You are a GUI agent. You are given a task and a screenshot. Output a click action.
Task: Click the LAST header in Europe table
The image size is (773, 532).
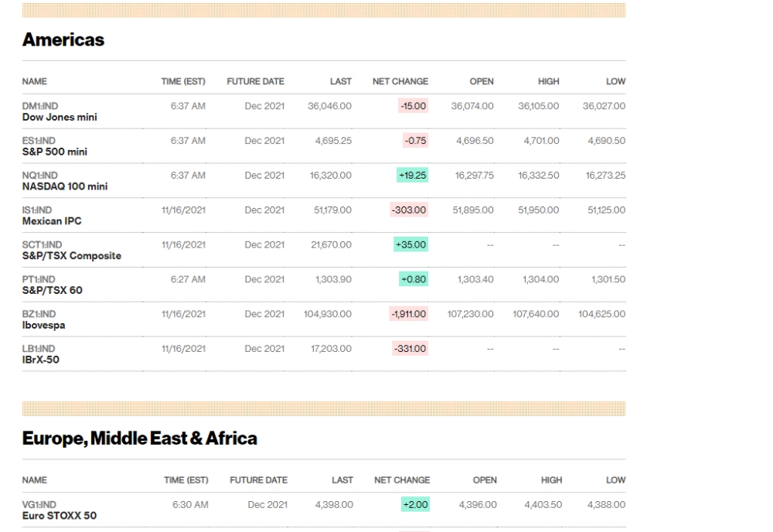pos(342,480)
